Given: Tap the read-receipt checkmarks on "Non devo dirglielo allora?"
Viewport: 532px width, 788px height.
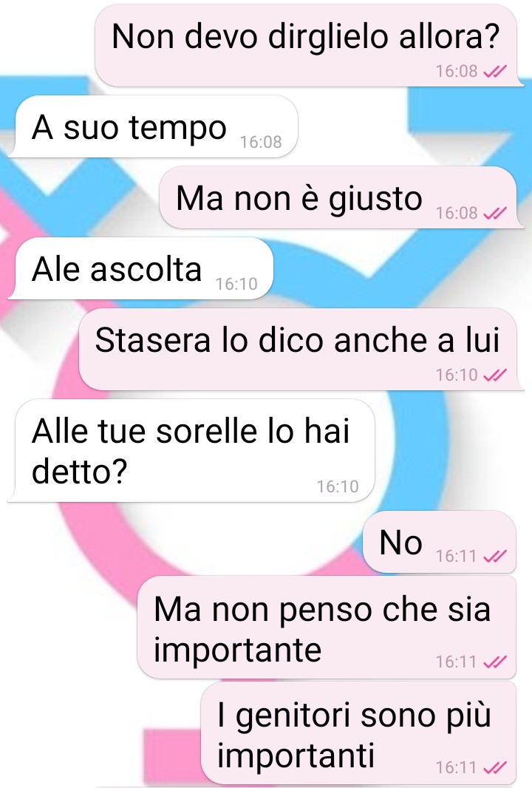Looking at the screenshot, I should [x=495, y=72].
